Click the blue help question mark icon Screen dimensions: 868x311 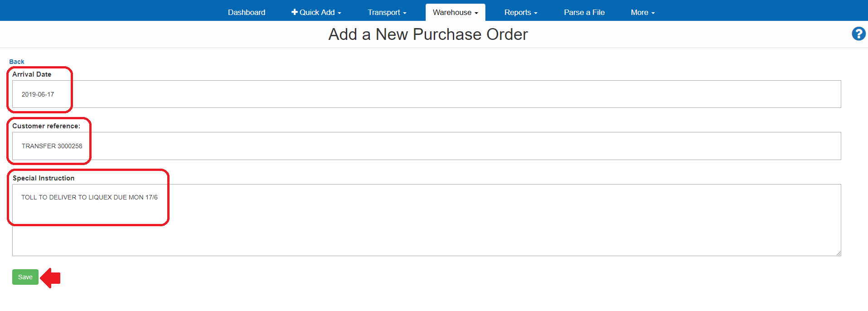(858, 34)
